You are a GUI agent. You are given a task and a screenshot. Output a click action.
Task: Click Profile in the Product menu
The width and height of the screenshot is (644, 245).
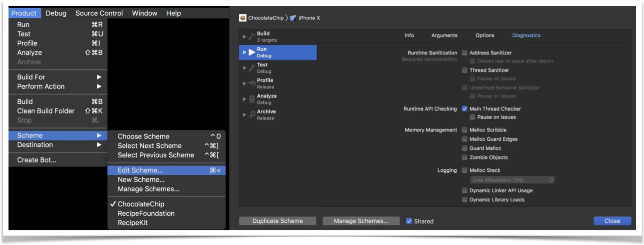[x=58, y=43]
